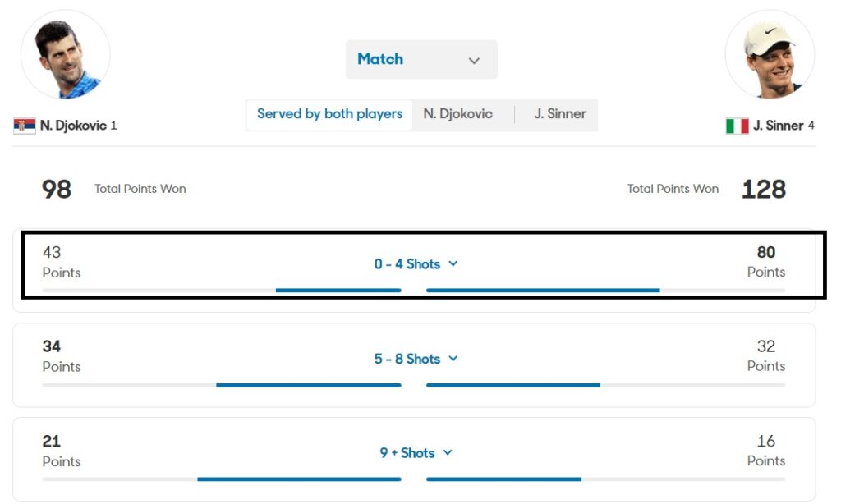Select the Served by both players tab
Image resolution: width=841 pixels, height=504 pixels.
pyautogui.click(x=329, y=114)
